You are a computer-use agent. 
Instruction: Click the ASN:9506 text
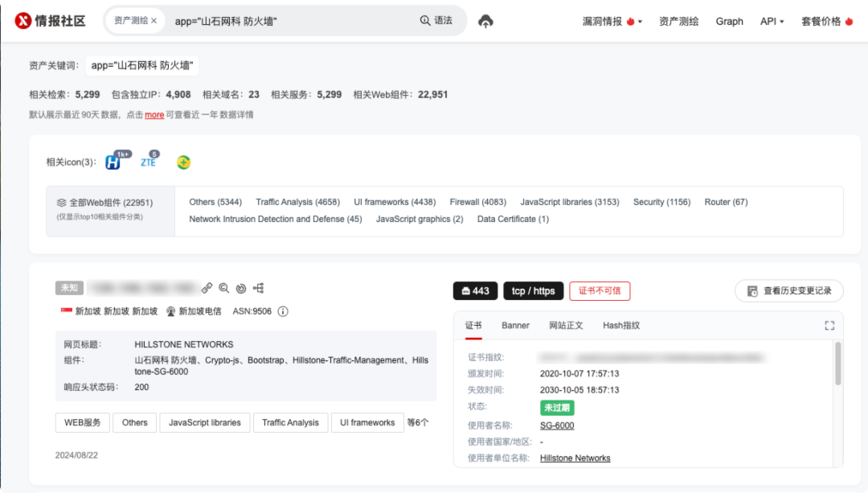pyautogui.click(x=252, y=311)
